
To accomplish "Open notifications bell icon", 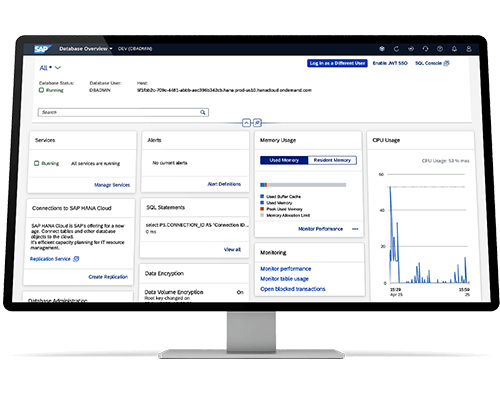I will [x=454, y=49].
